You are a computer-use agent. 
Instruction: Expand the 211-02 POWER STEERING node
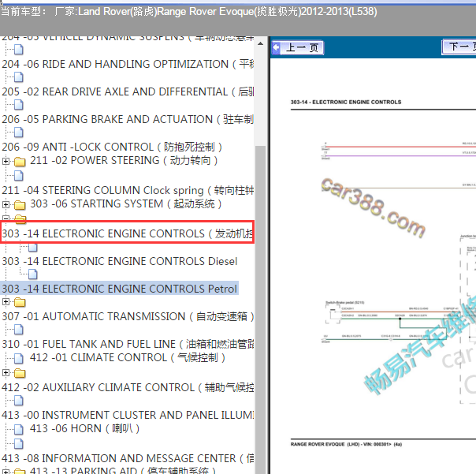pyautogui.click(x=6, y=161)
